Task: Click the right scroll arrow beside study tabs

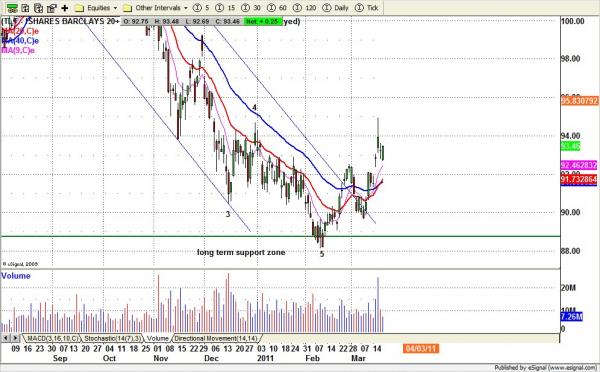Action: coord(15,338)
